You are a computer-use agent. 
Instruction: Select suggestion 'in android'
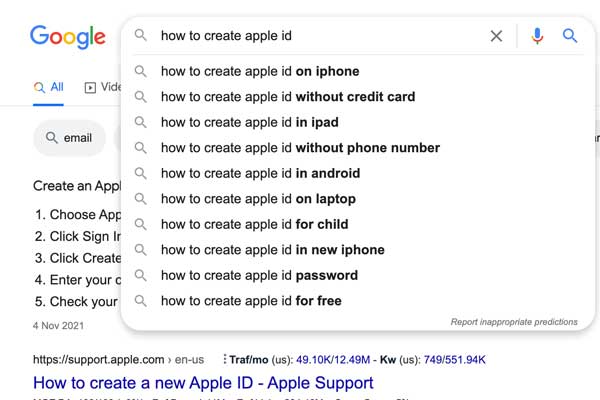(x=260, y=173)
